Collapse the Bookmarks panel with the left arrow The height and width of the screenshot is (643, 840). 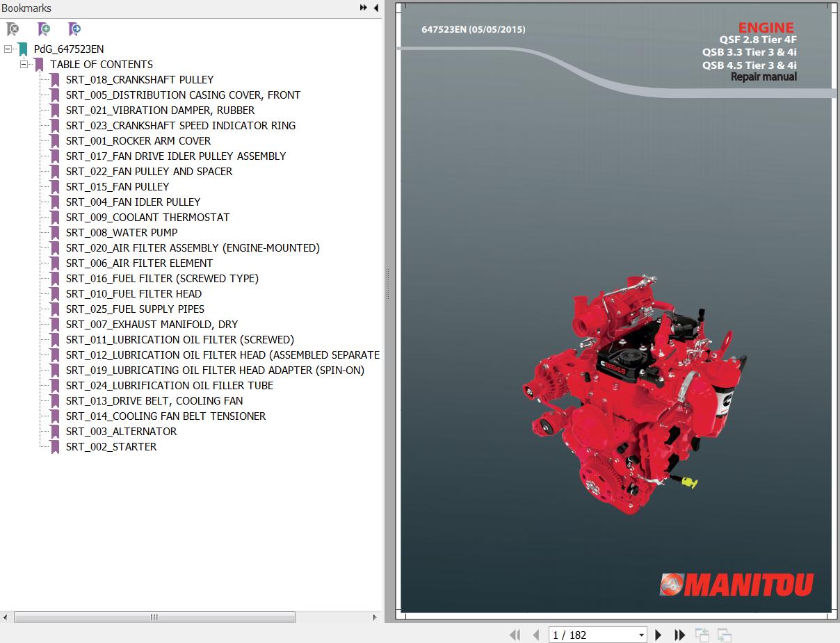pyautogui.click(x=375, y=8)
